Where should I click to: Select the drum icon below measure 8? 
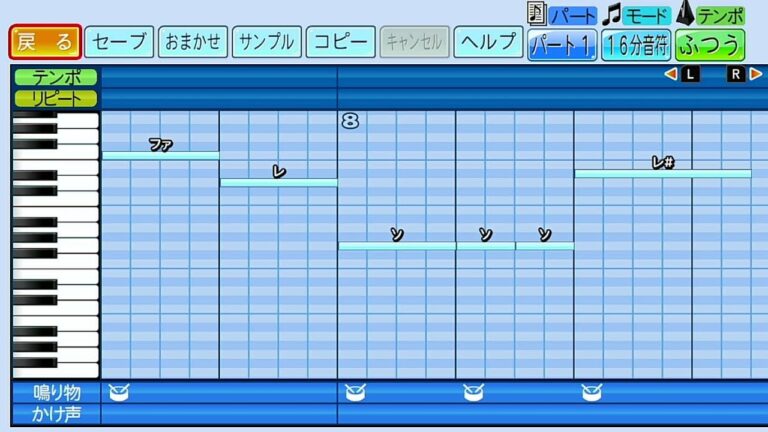[354, 392]
